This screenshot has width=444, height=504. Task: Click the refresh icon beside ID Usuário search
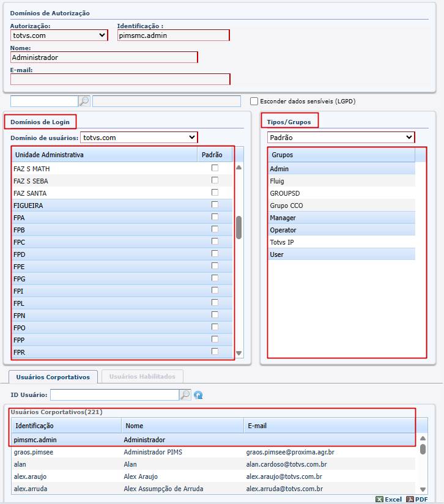click(199, 395)
